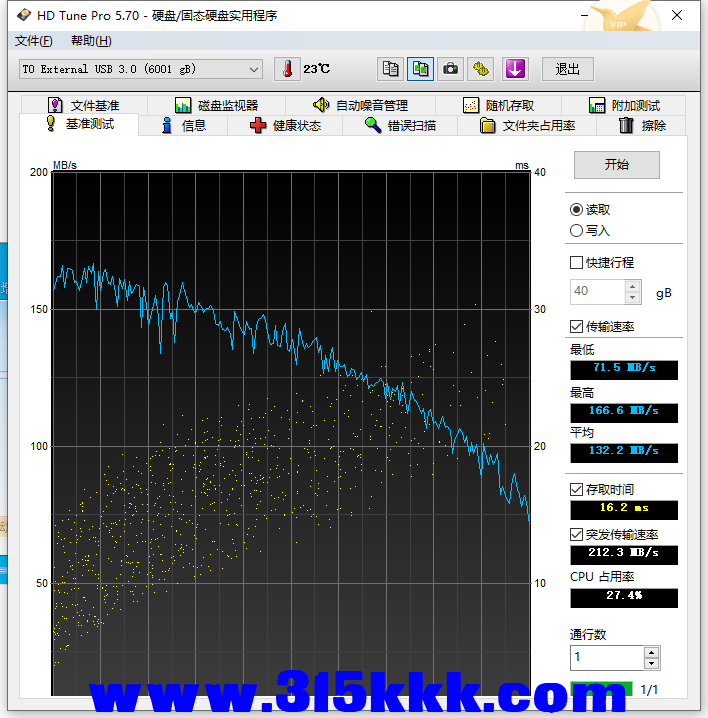Image resolution: width=708 pixels, height=718 pixels.
Task: Click the copy text to clipboard icon
Action: click(x=391, y=69)
